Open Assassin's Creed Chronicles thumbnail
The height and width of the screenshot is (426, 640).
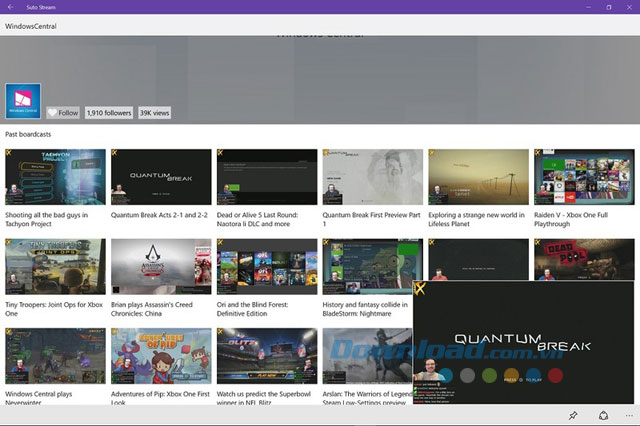pyautogui.click(x=161, y=266)
